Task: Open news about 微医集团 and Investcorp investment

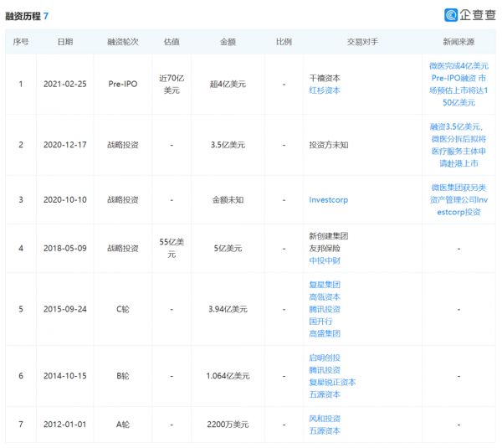Action: point(458,201)
